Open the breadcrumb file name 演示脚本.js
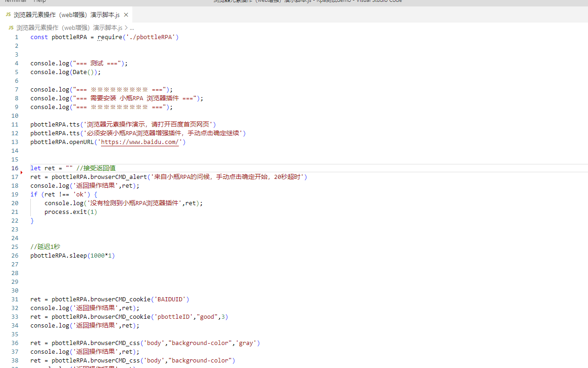 69,28
